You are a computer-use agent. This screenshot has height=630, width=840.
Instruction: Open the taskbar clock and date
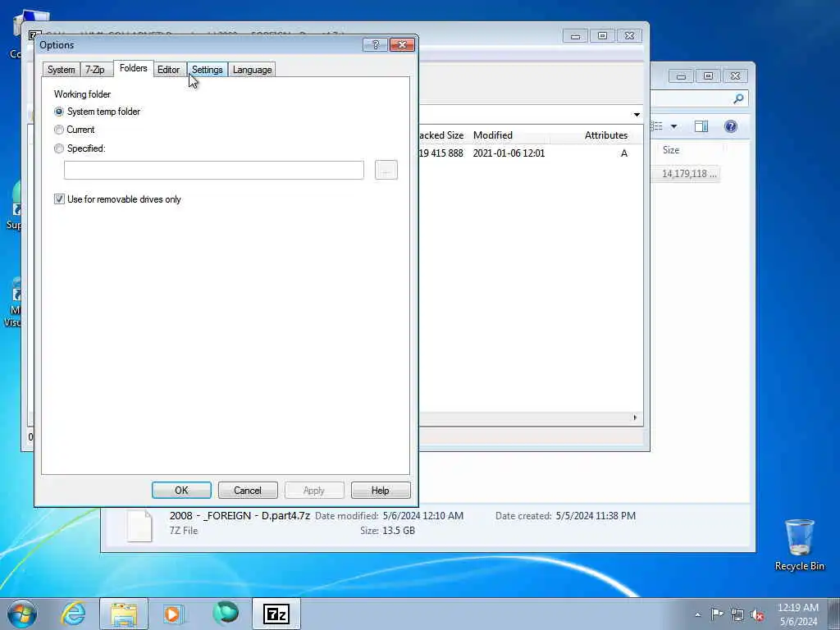pyautogui.click(x=797, y=614)
